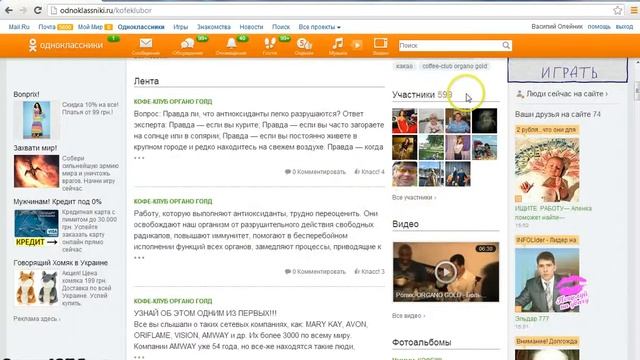Click the 'Реклама здесь' link
The height and width of the screenshot is (360, 640).
click(37, 319)
